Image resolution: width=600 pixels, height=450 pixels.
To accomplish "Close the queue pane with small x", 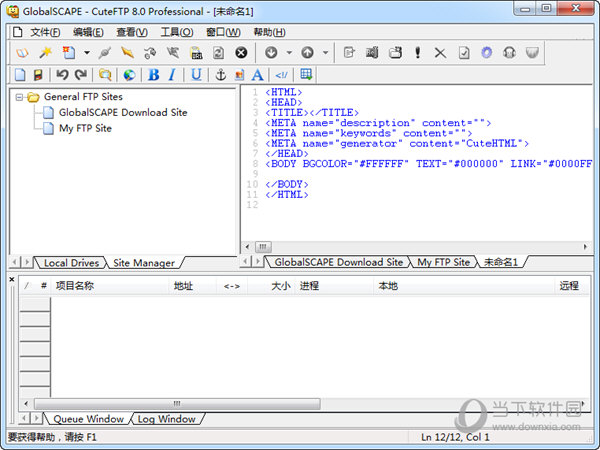I will (12, 279).
